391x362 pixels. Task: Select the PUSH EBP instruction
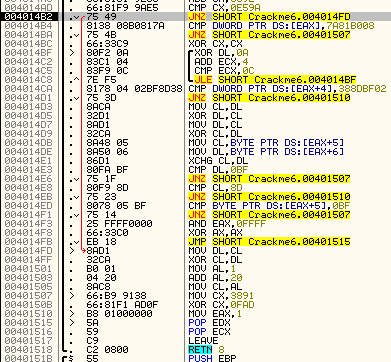(212, 358)
